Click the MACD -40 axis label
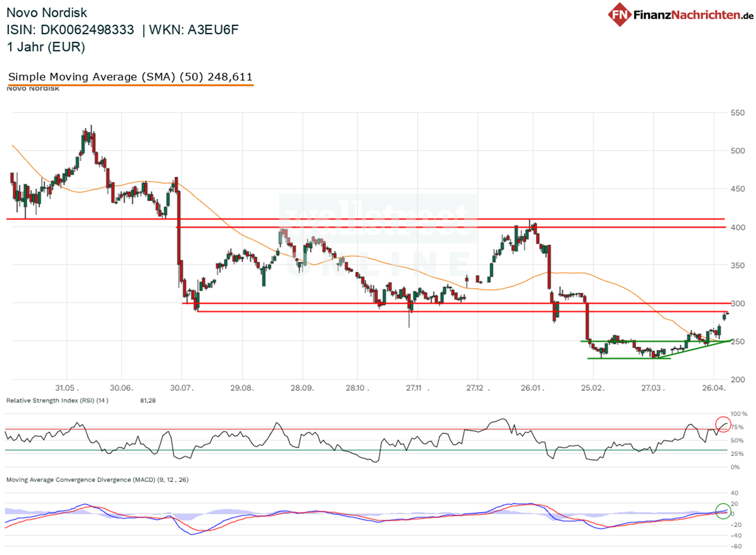This screenshot has width=756, height=555. coord(735,536)
